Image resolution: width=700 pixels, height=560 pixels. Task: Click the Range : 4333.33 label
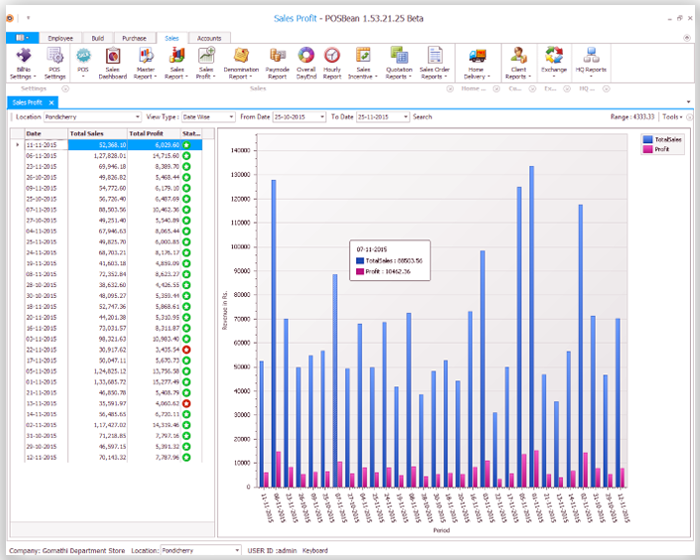[632, 117]
